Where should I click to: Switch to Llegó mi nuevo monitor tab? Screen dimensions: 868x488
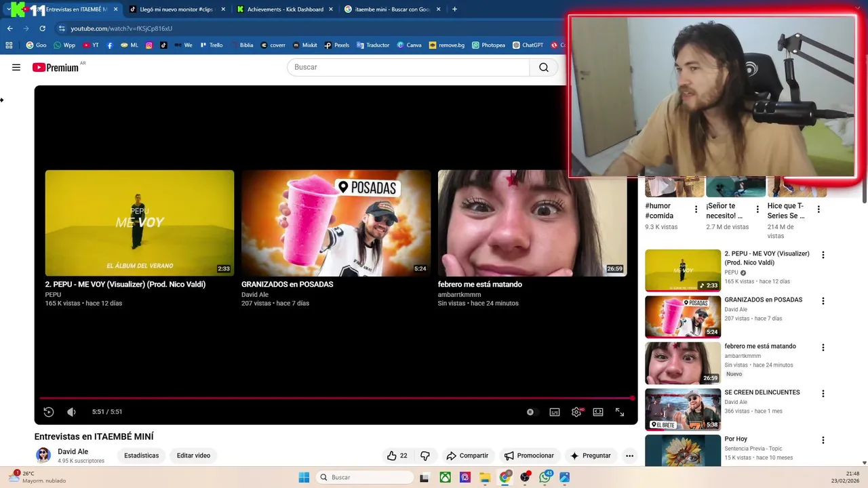(176, 9)
